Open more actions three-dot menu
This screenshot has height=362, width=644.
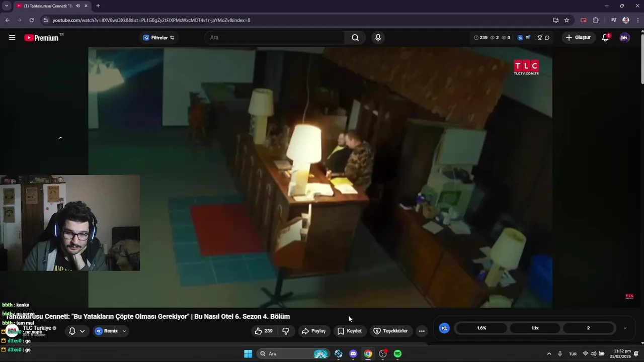click(422, 331)
